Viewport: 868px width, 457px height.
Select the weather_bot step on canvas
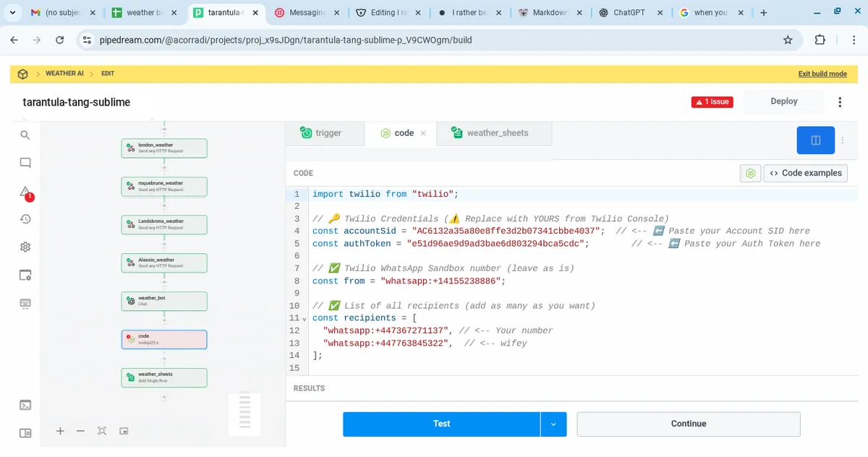coord(164,301)
